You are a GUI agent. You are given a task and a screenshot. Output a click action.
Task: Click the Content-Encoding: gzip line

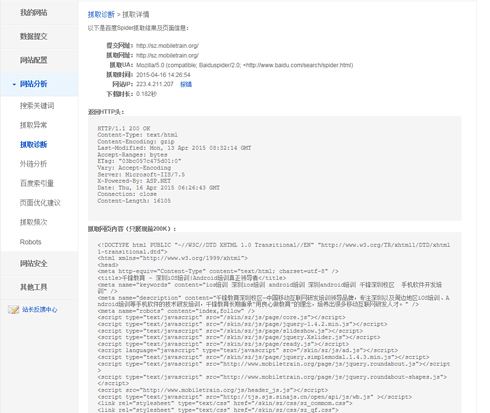click(136, 141)
